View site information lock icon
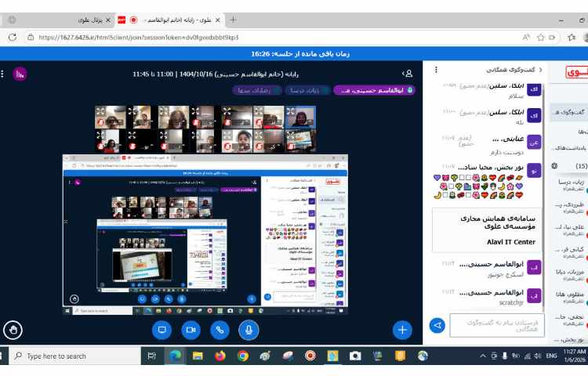This screenshot has width=588, height=376. [x=31, y=37]
